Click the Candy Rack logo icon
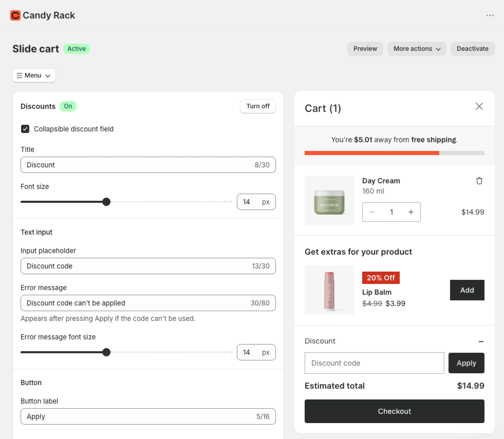The height and width of the screenshot is (439, 504). [x=15, y=15]
